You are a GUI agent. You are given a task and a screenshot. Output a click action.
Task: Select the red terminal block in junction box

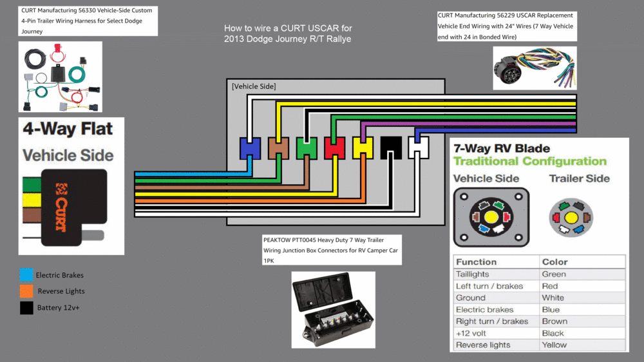click(335, 148)
